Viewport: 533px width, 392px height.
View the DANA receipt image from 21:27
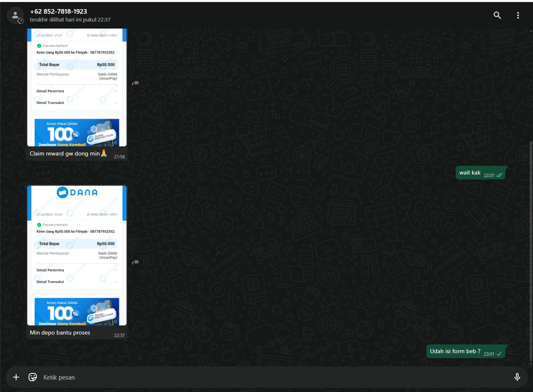(77, 87)
